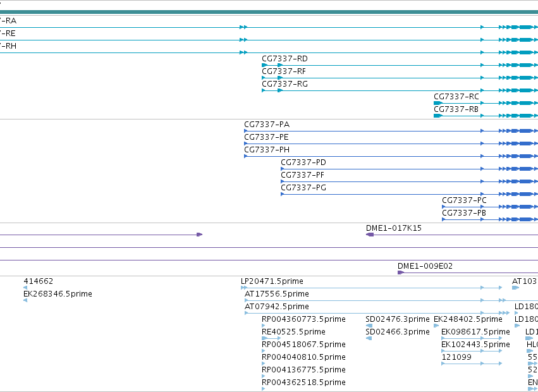Click protein track CG7337-PH label
This screenshot has width=538, height=392.
point(267,150)
